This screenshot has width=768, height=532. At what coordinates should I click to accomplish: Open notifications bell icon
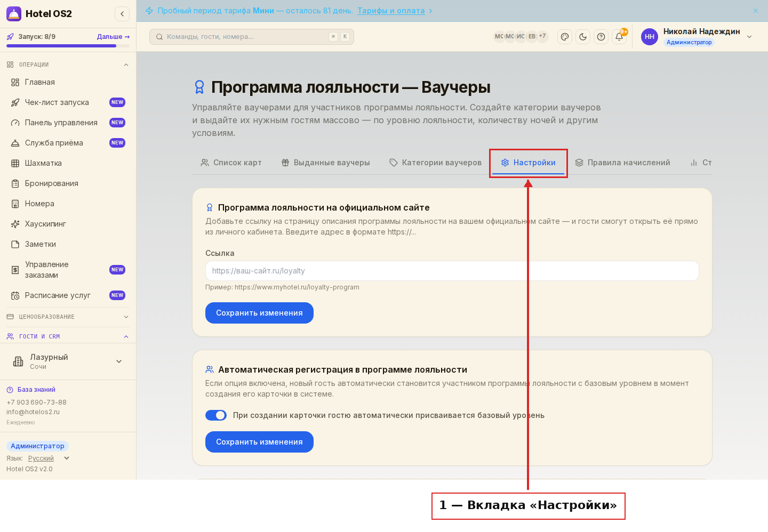619,37
